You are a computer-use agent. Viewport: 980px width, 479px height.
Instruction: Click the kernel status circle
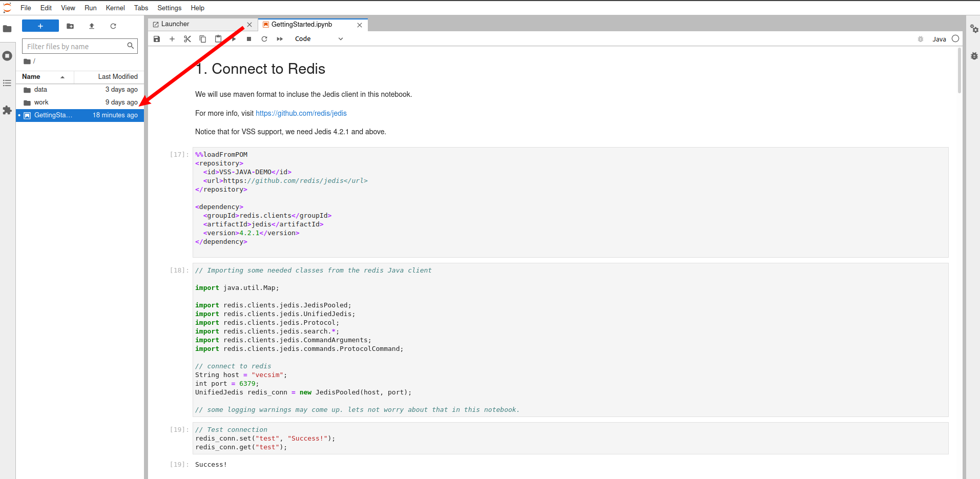pyautogui.click(x=955, y=38)
